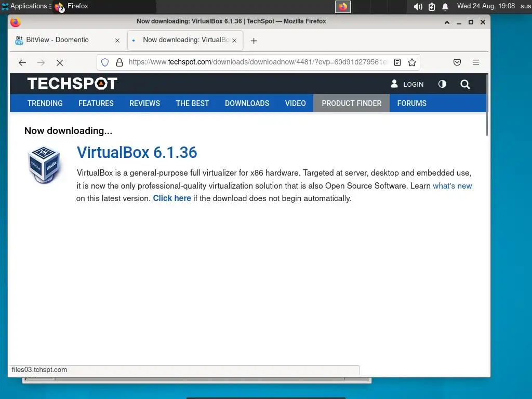Image resolution: width=532 pixels, height=399 pixels.
Task: Stop page loading with the X button
Action: pyautogui.click(x=60, y=63)
